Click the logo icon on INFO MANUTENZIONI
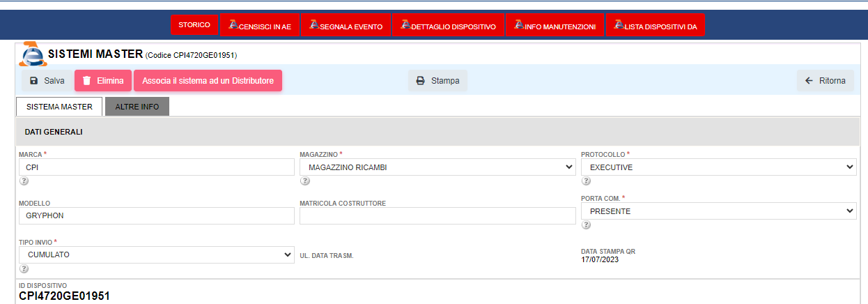 coord(519,25)
